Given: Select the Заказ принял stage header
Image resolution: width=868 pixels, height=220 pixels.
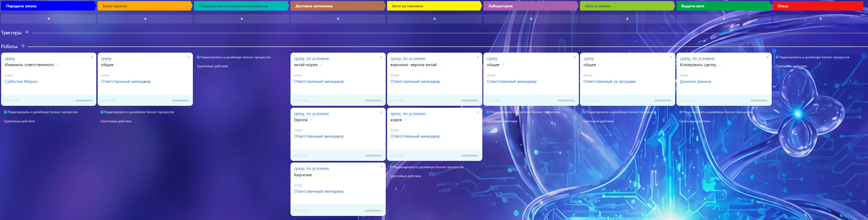Looking at the screenshot, I should [145, 6].
